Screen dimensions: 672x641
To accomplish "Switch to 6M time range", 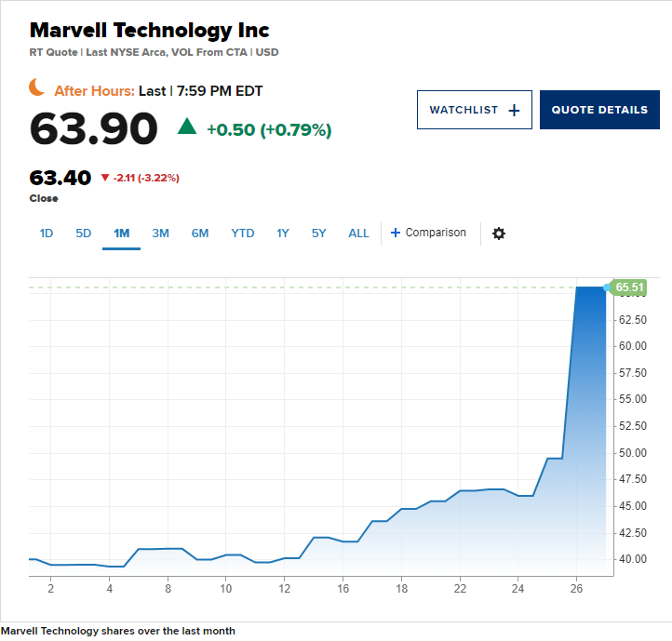I will click(200, 234).
